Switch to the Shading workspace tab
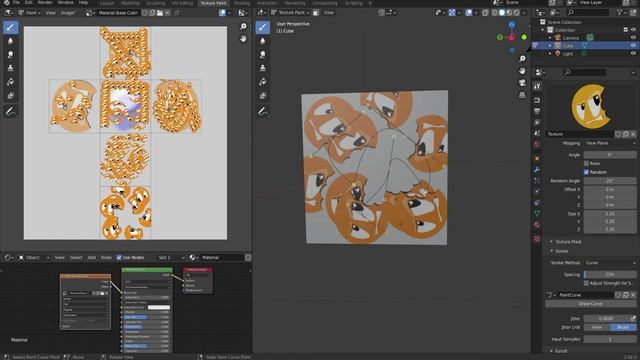This screenshot has height=360, width=640. click(242, 3)
